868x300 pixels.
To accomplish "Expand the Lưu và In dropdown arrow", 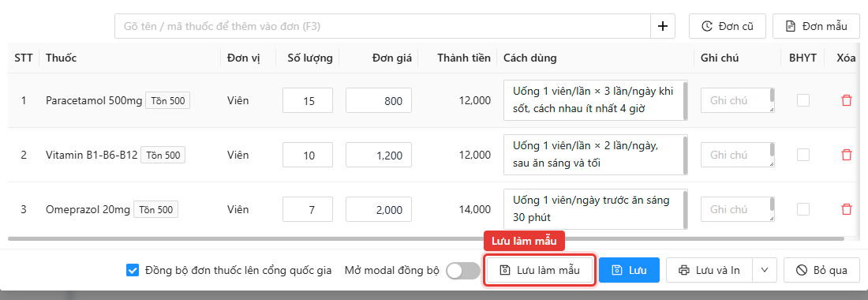I will tap(765, 270).
